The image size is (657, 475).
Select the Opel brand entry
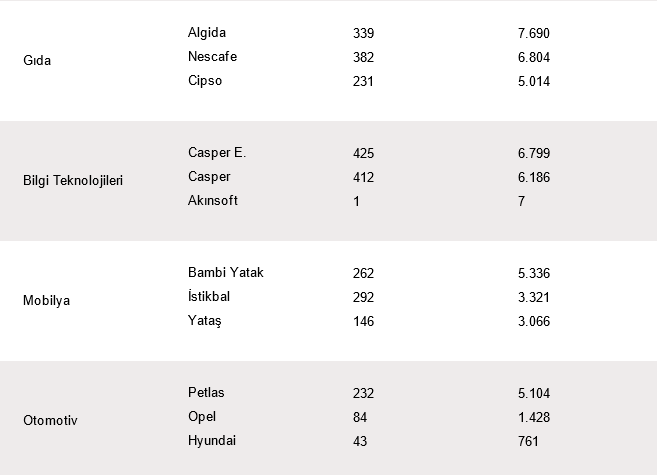(x=202, y=417)
